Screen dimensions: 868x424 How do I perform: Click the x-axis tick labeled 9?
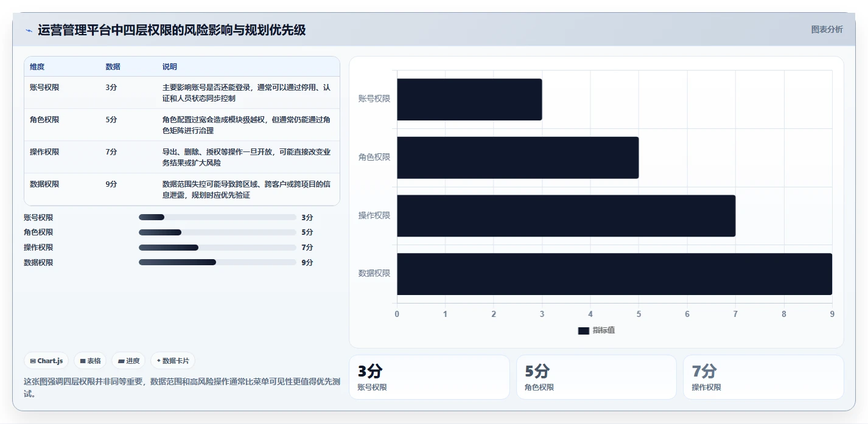[832, 314]
